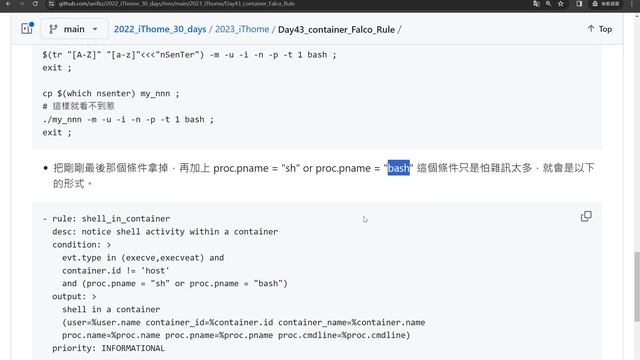
Task: Click the zoom magnifier icon in address bar
Action: tap(548, 4)
